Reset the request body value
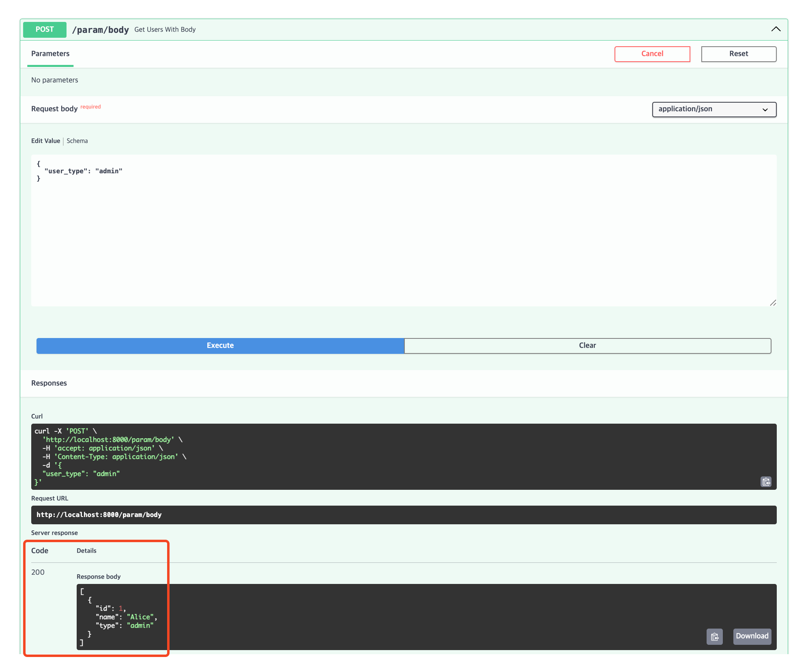This screenshot has height=672, width=808. point(738,54)
